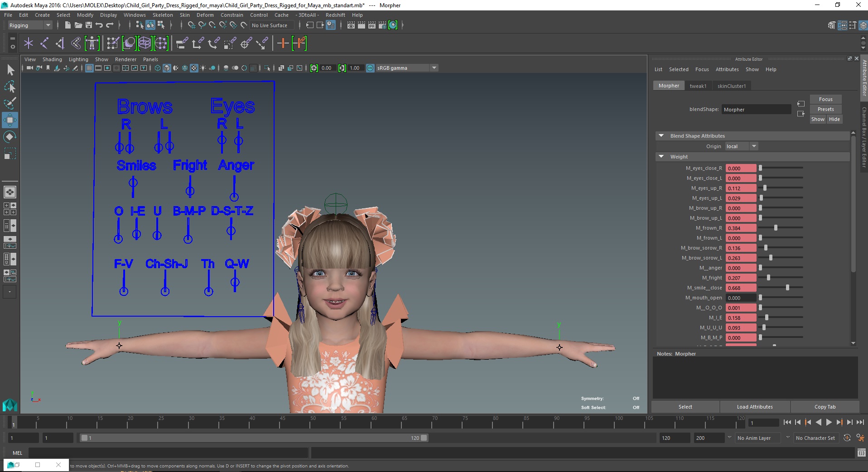Toggle the sRGB view transform ON button
The image size is (868, 472).
370,68
